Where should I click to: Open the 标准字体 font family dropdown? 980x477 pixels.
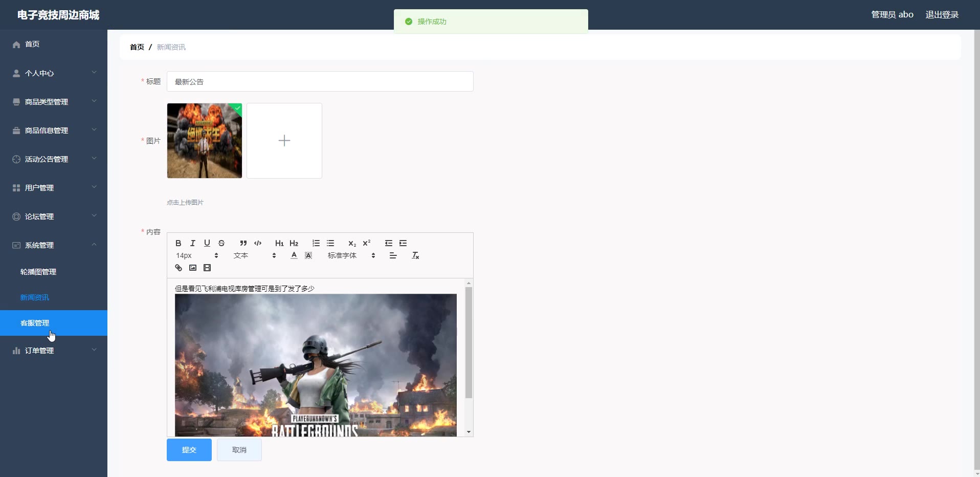coord(351,255)
